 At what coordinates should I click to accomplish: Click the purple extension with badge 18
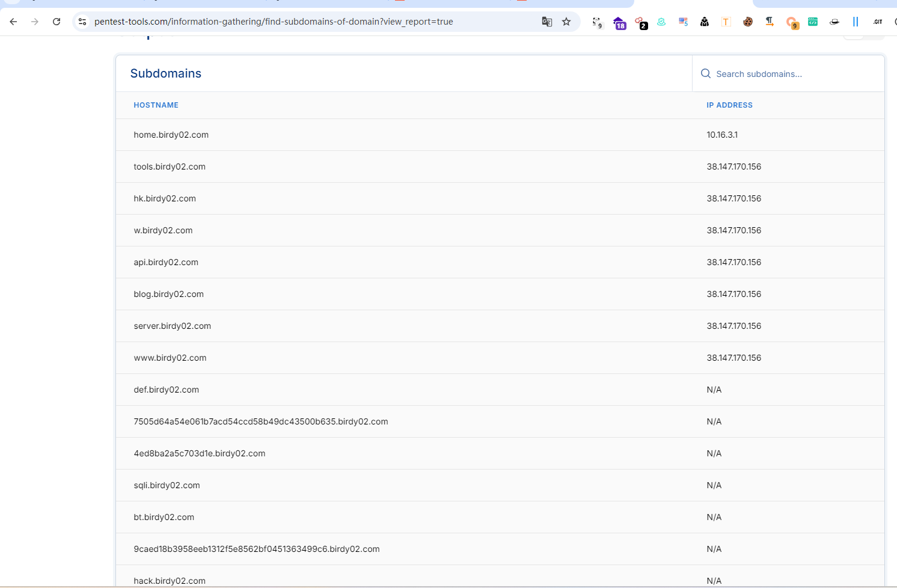[619, 23]
